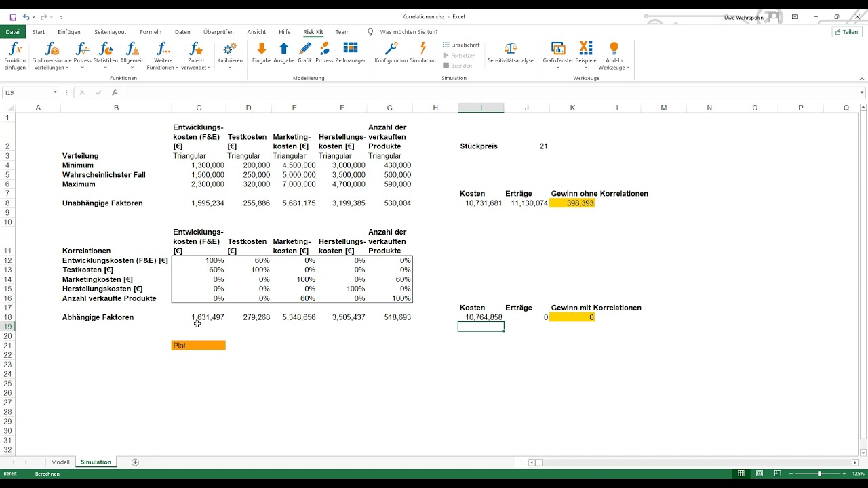The height and width of the screenshot is (488, 868).
Task: Open the Zellmanager
Action: click(351, 53)
